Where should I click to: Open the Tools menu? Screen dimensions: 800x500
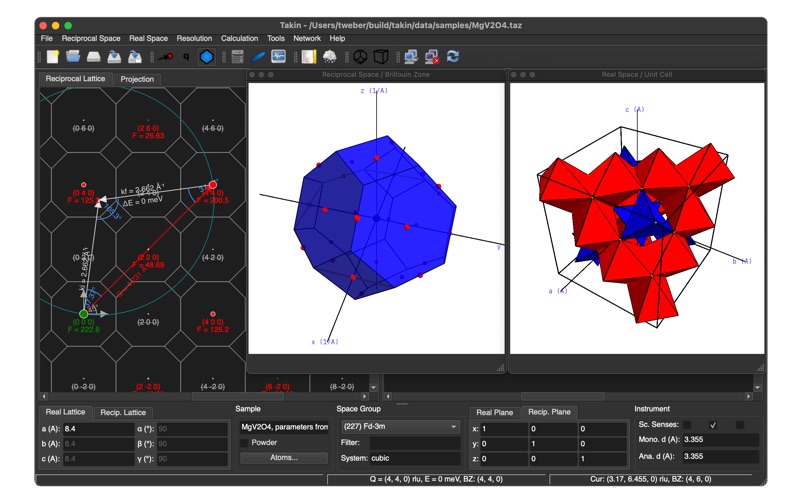coord(276,38)
